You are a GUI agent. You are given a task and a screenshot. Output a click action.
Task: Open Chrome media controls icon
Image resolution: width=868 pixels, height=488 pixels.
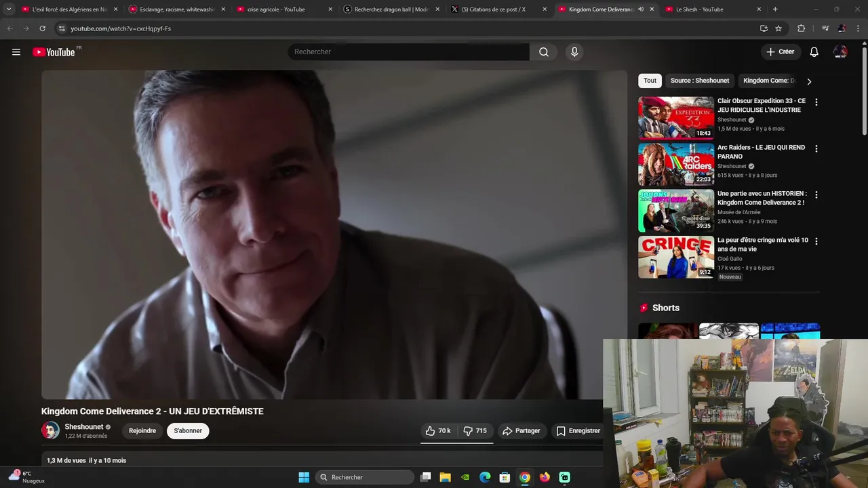(x=825, y=28)
